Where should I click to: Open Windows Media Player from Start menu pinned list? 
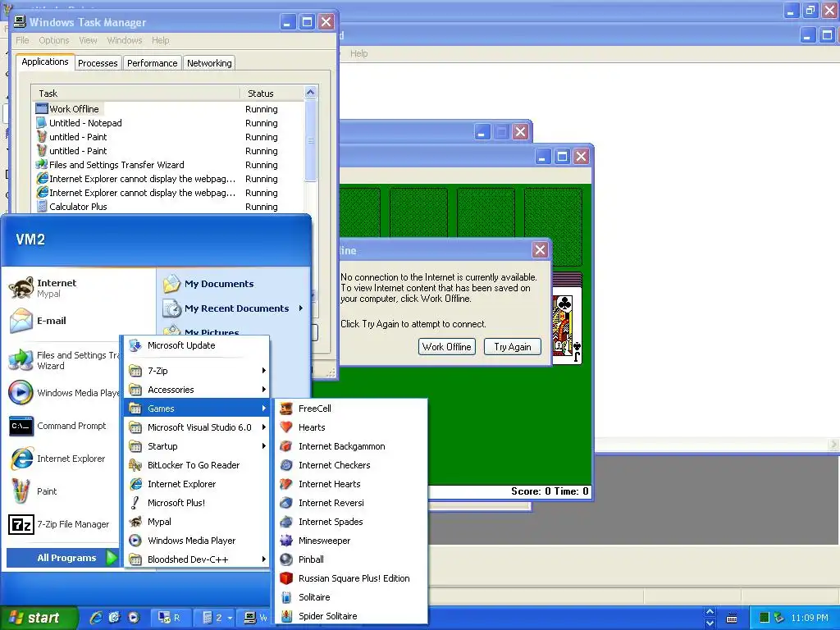coord(62,393)
